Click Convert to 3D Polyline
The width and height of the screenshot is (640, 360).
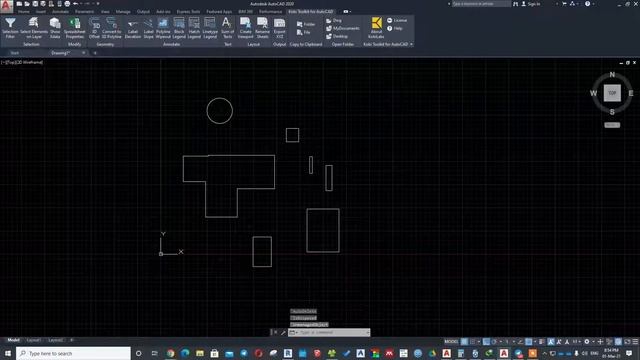[x=111, y=28]
